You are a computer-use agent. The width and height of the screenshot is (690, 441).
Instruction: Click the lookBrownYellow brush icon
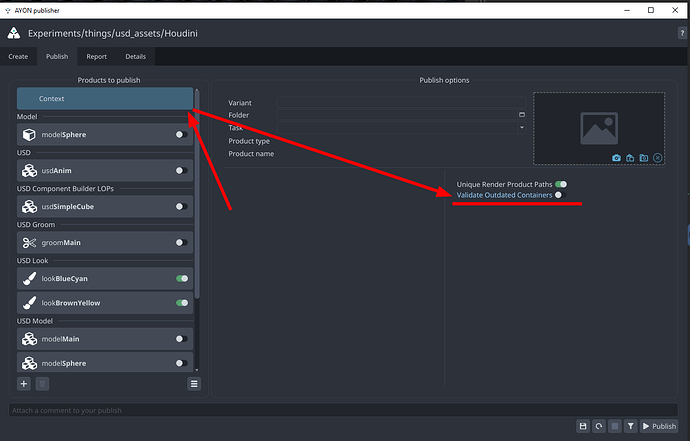(x=29, y=303)
